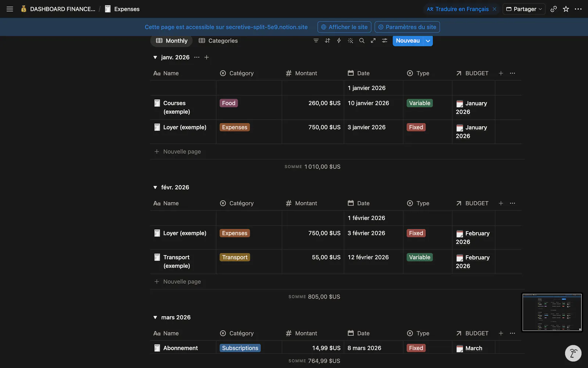Add a page to janv. 2026 group with plus
The width and height of the screenshot is (588, 368).
tap(207, 57)
